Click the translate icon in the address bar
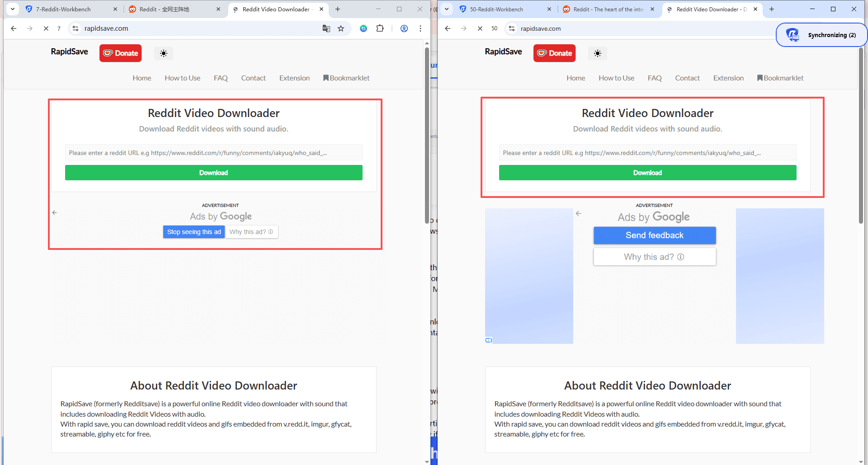 tap(326, 28)
